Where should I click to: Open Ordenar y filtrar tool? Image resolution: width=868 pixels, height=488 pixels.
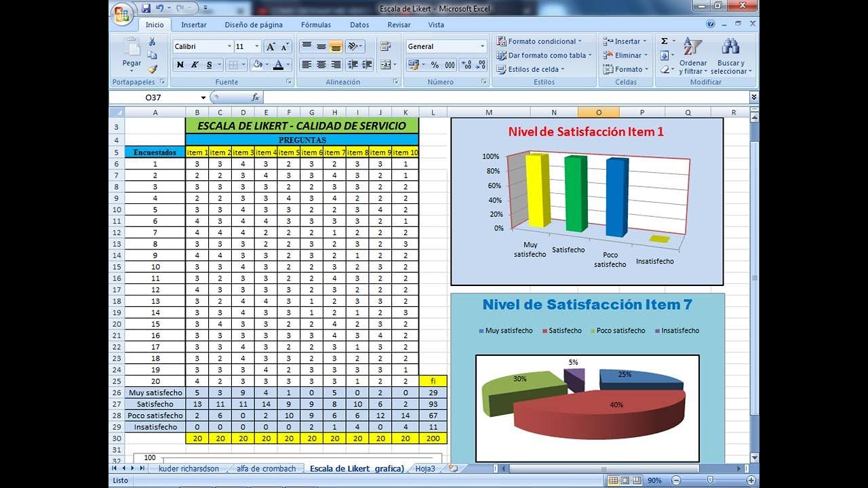692,56
